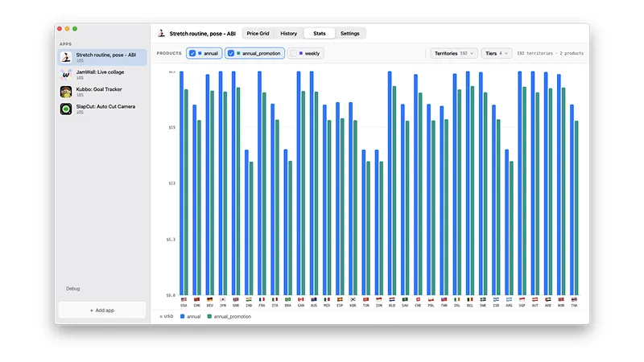Viewport: 644px width, 362px height.
Task: Click the NOR flag on the chart axis
Action: click(x=561, y=299)
